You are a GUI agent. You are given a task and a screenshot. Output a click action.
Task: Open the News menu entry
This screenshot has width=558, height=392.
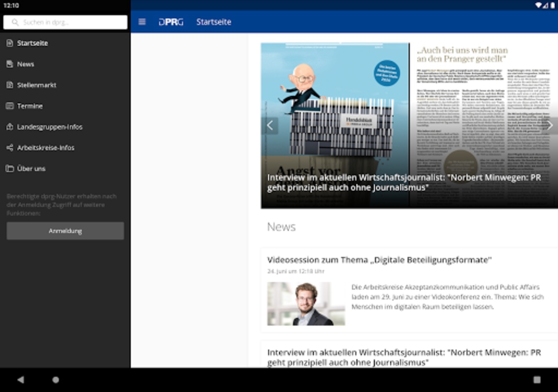click(x=65, y=64)
